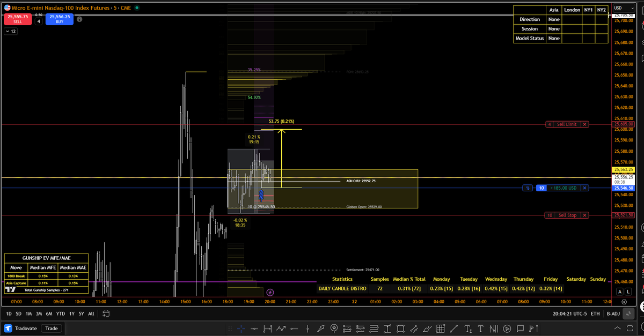The width and height of the screenshot is (644, 336).
Task: Toggle auto scale with the A button
Action: click(x=620, y=292)
